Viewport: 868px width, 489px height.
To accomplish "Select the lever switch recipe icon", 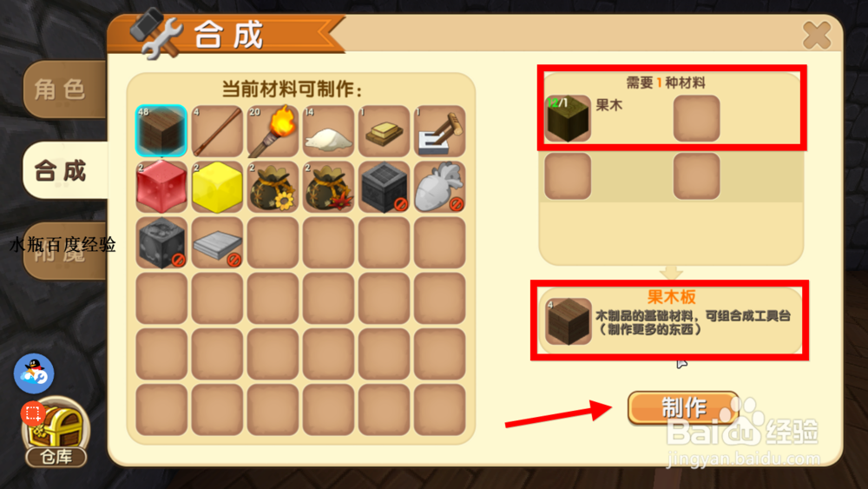I will [x=439, y=130].
